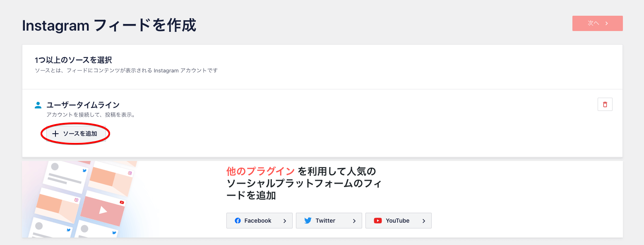
Task: Click the 他のプラグイン red highlighted text
Action: click(260, 171)
